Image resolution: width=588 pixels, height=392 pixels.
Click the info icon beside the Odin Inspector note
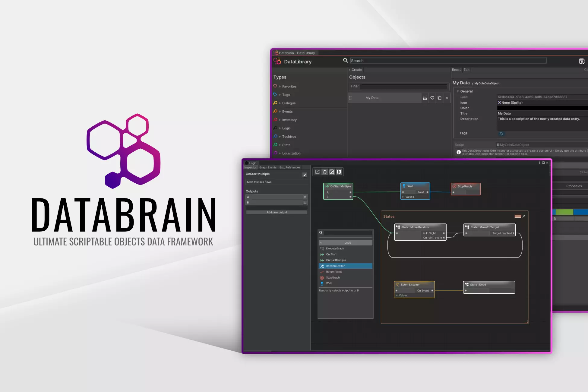[x=458, y=152]
